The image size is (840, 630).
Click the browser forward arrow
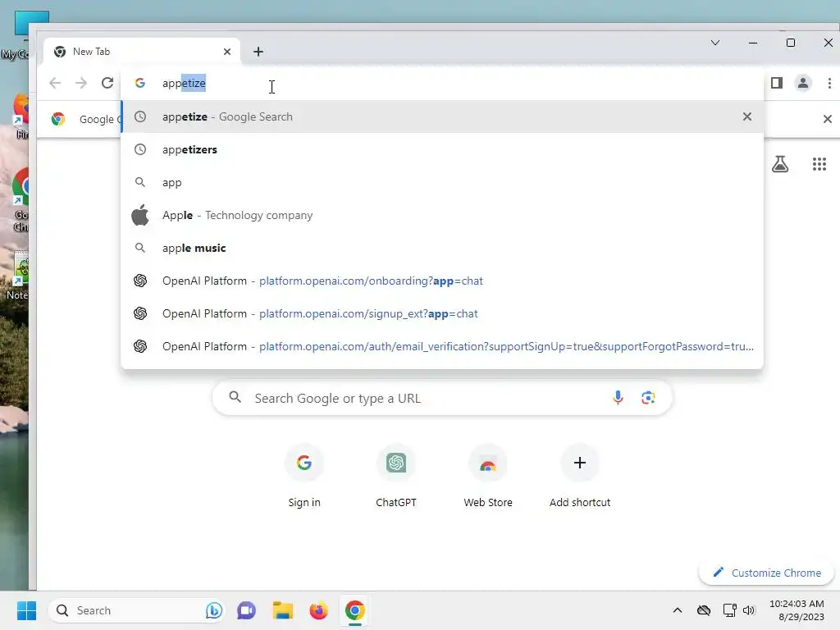[81, 83]
